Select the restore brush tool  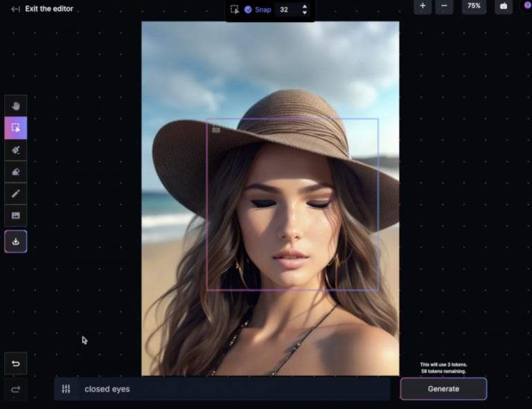point(15,149)
